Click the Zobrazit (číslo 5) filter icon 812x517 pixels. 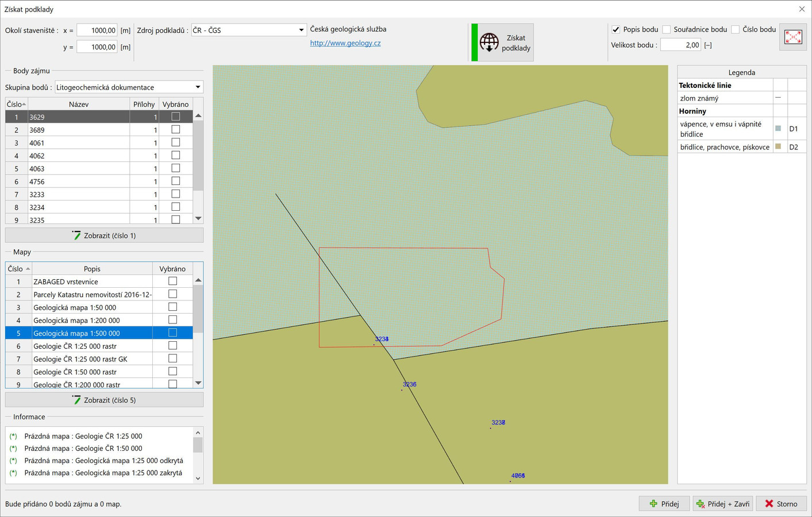(x=76, y=400)
